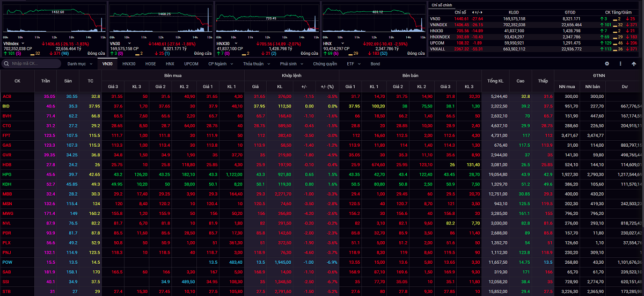Open the VNIndex chart selector arrow
This screenshot has height=296, width=644.
(23, 44)
